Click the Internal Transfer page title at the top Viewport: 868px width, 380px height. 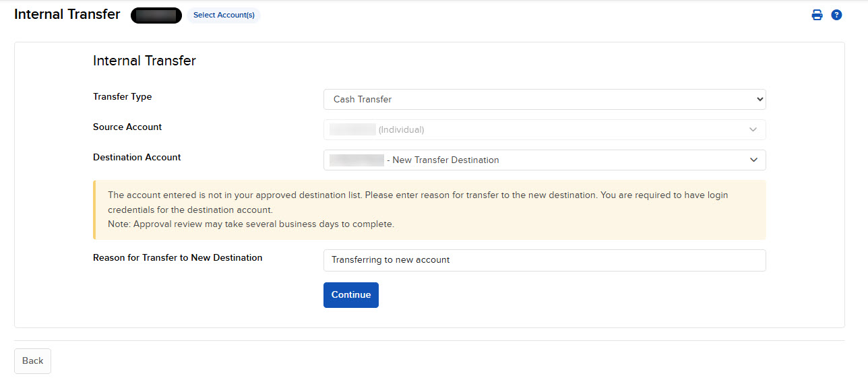pos(67,14)
